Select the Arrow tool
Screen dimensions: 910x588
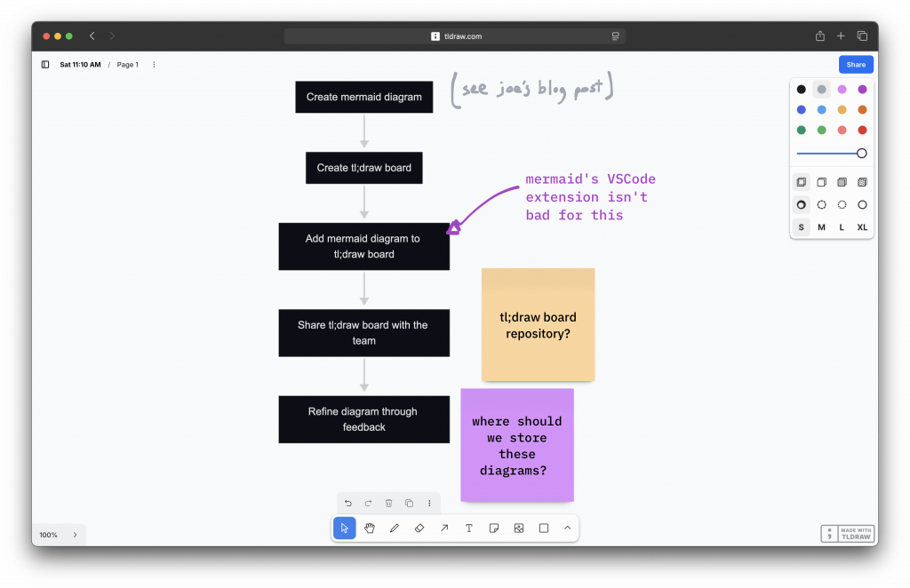point(444,528)
